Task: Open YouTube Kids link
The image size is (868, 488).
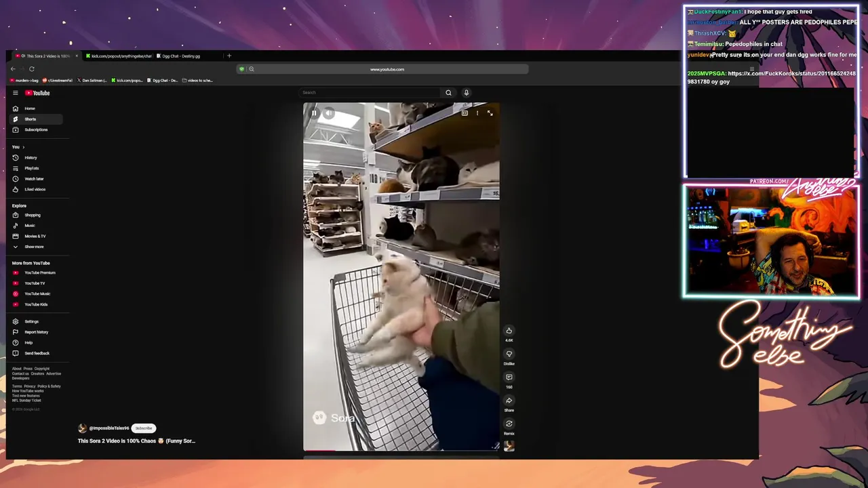Action: (37, 304)
